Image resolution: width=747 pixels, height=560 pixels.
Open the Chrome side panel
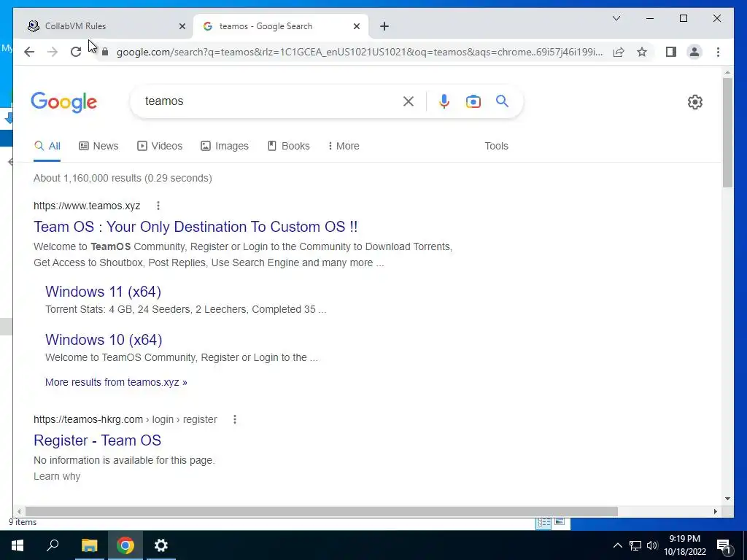671,52
